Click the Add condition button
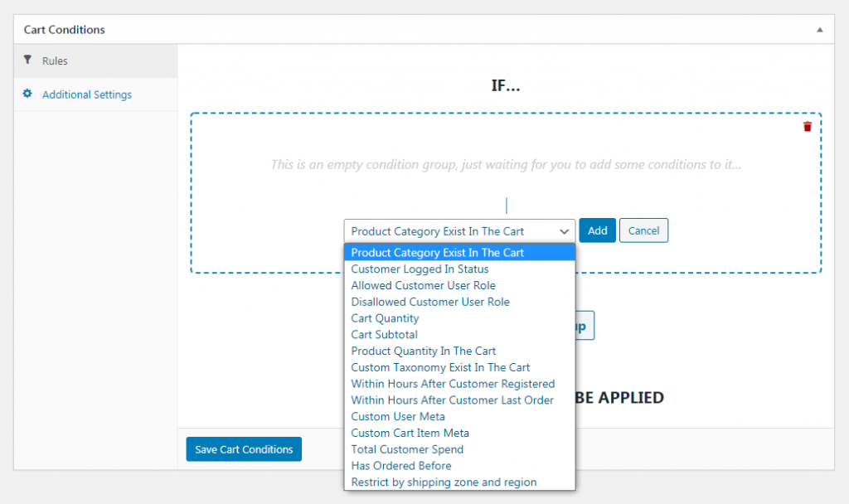This screenshot has width=849, height=504. pos(597,230)
